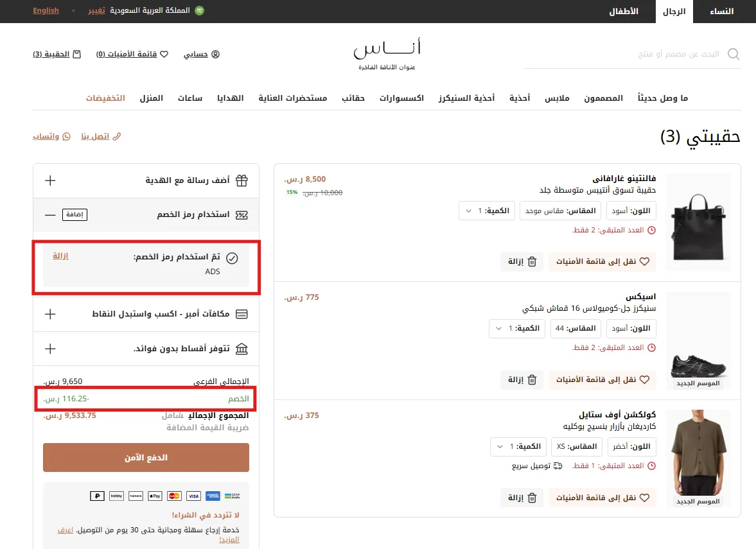Viewport: 756px width, 549px height.
Task: Open quantity dropdown for Asics sneakers
Action: 517,329
